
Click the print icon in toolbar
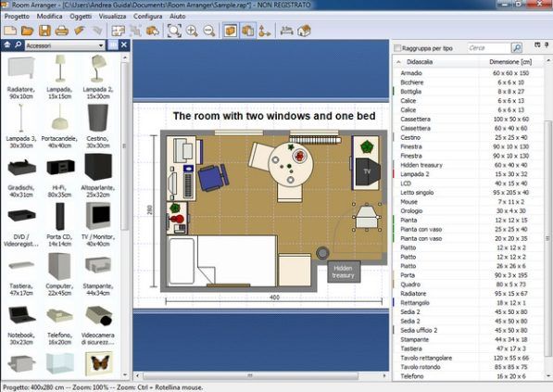coord(62,31)
